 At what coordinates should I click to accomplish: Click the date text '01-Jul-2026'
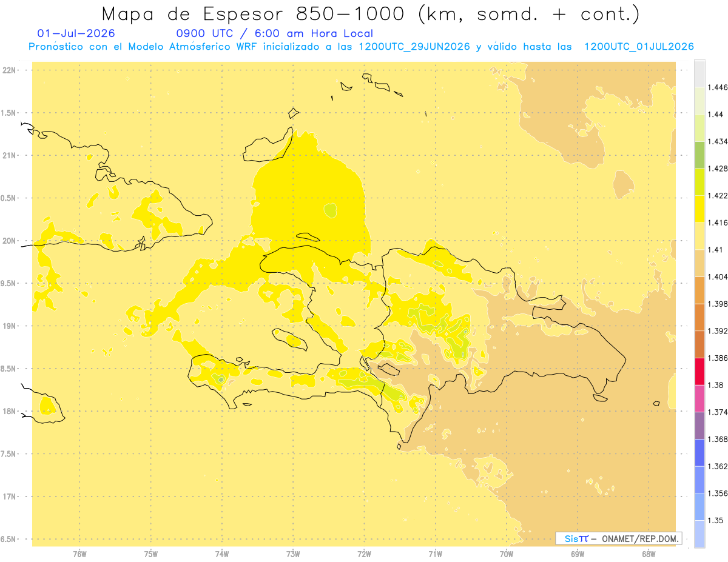76,33
